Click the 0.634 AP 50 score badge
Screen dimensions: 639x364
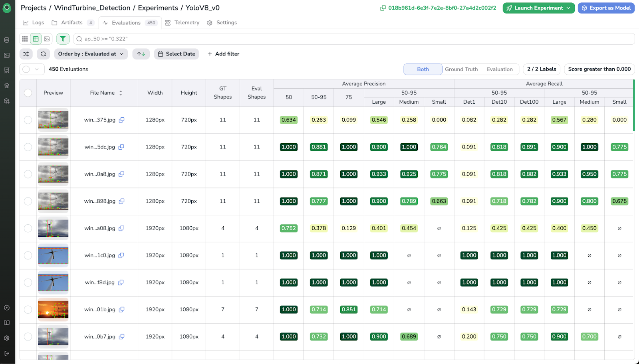[x=289, y=120]
